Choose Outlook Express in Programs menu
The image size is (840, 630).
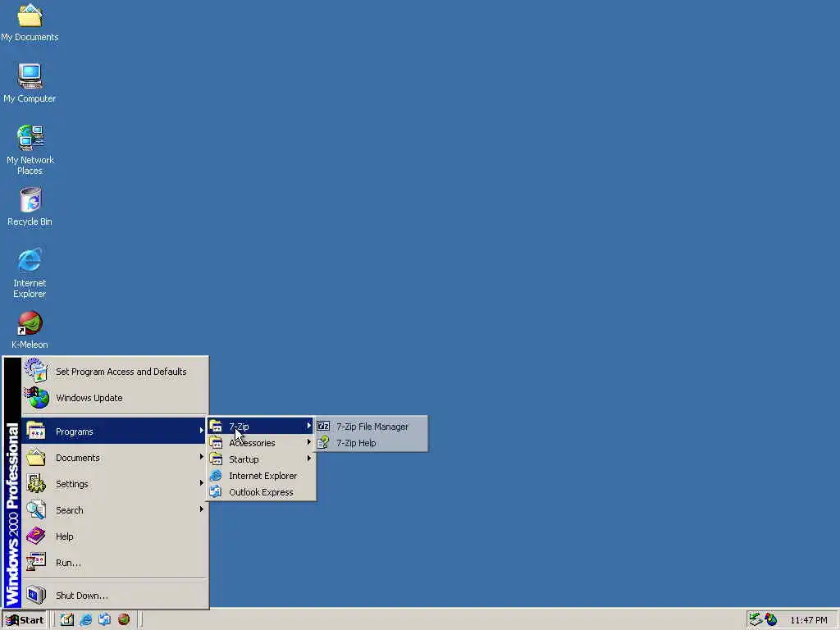(x=261, y=492)
